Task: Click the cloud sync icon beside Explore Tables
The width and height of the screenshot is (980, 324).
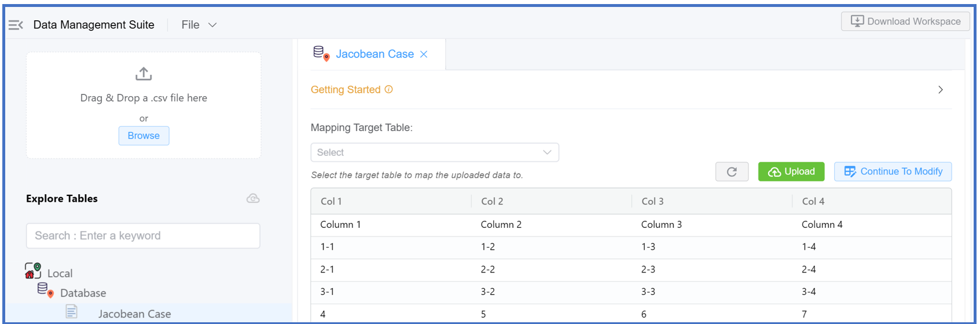Action: tap(253, 198)
